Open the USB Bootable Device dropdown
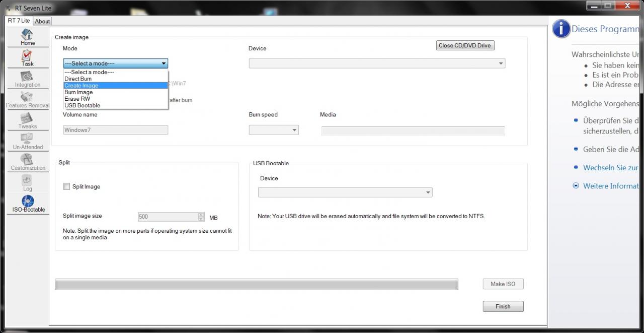This screenshot has width=644, height=333. tap(345, 192)
